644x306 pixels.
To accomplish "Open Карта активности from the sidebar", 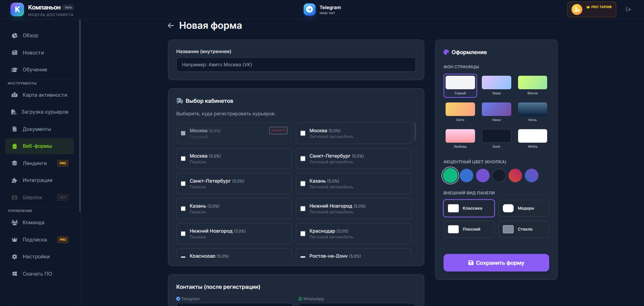I will point(45,95).
